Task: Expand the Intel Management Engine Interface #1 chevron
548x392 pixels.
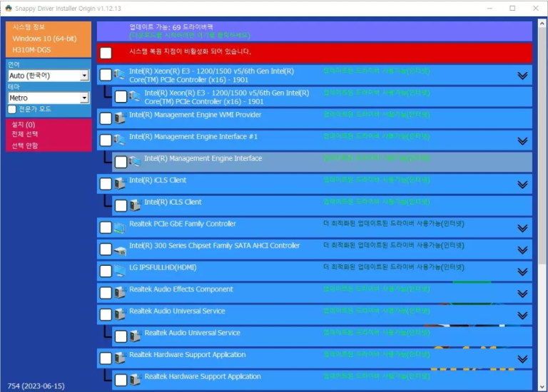Action: pos(522,140)
